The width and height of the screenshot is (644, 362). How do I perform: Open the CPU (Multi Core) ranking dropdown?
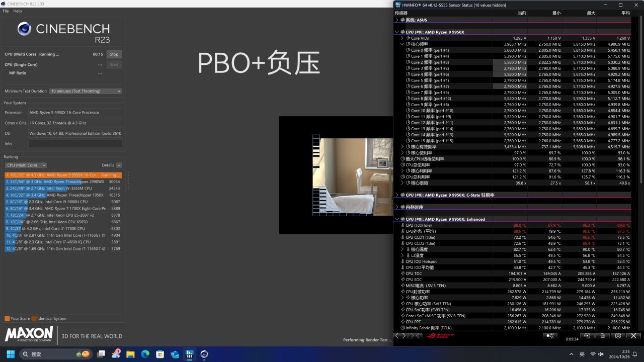[x=26, y=165]
